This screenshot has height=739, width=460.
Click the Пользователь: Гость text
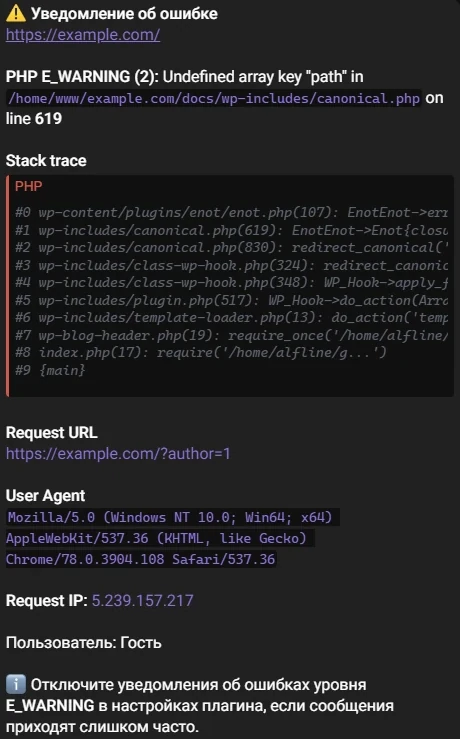tap(84, 642)
